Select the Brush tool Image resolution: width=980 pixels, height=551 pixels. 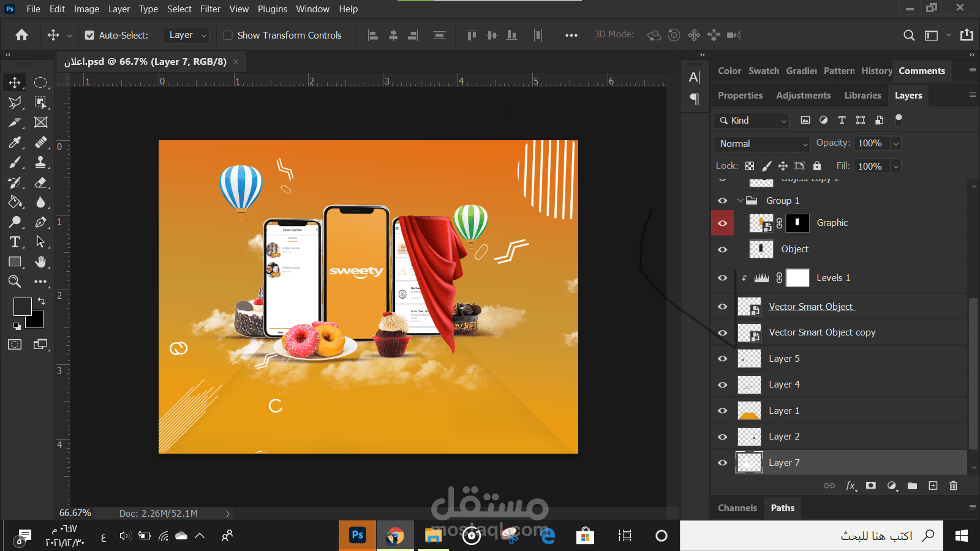click(x=15, y=163)
